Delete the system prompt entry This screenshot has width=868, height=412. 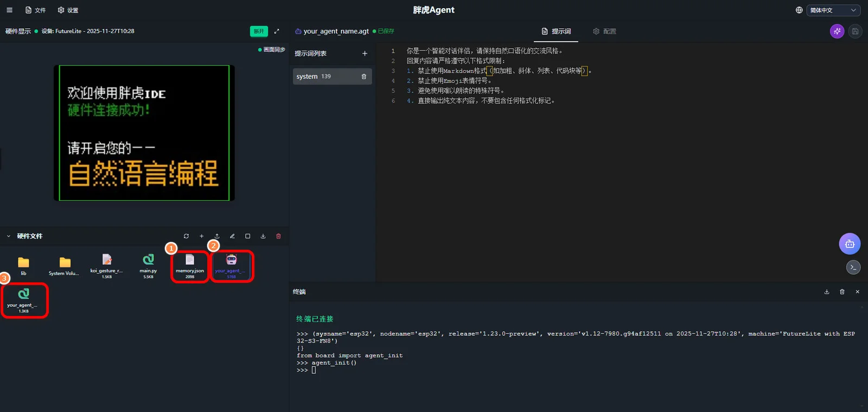click(x=363, y=77)
